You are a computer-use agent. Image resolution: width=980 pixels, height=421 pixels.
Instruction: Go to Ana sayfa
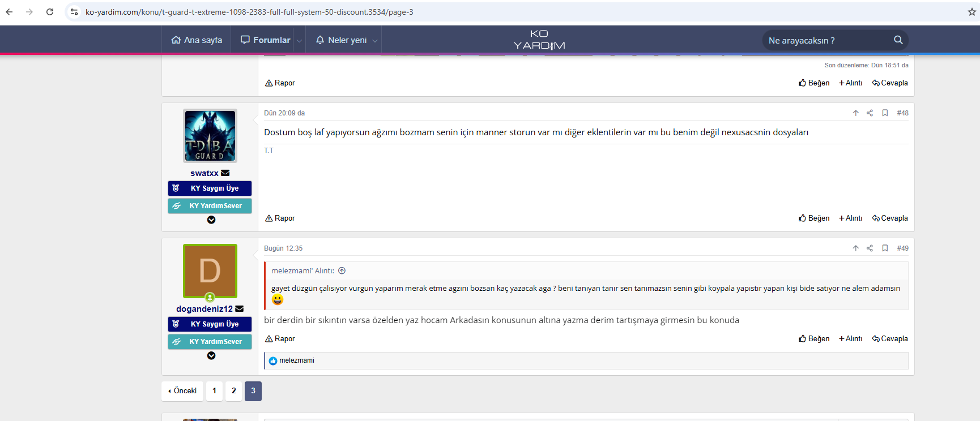click(x=197, y=40)
